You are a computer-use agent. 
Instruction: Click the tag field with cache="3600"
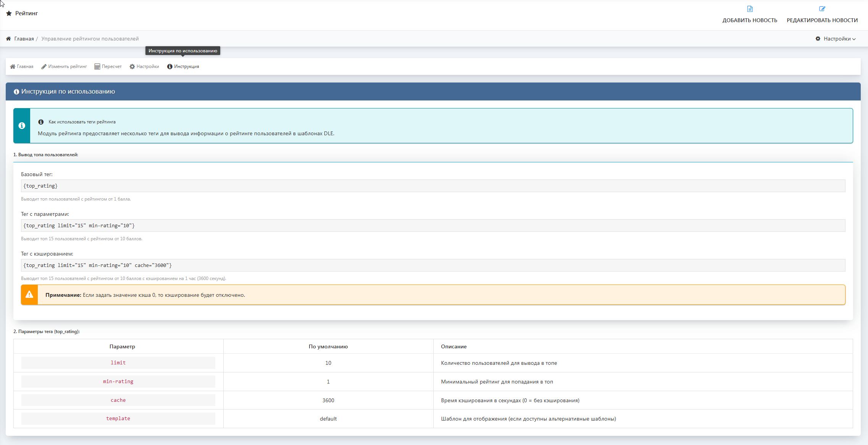coord(433,265)
